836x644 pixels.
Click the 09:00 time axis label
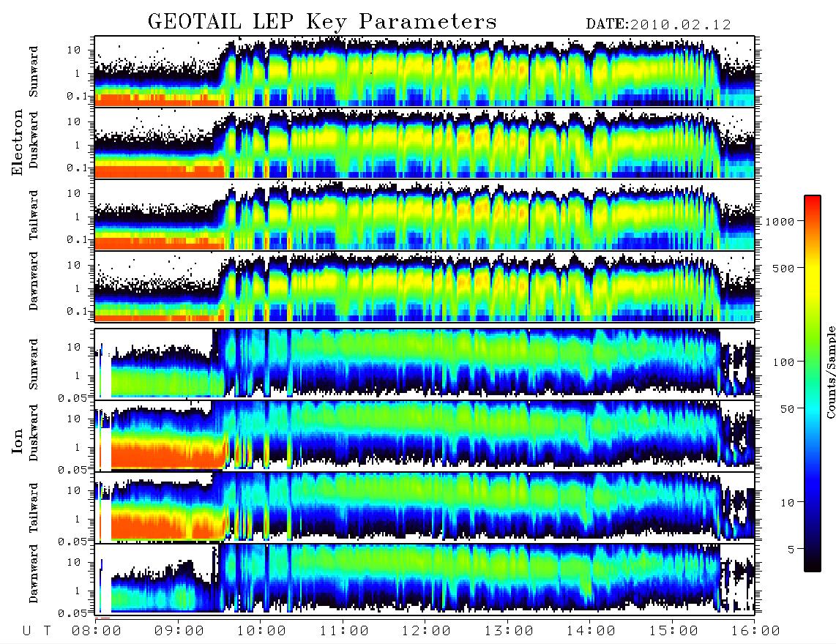179,632
